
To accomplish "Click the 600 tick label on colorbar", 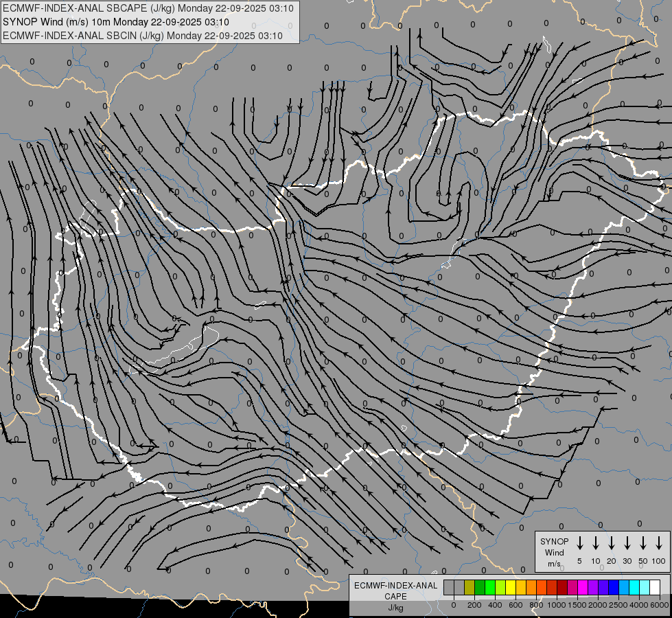I will click(515, 605).
